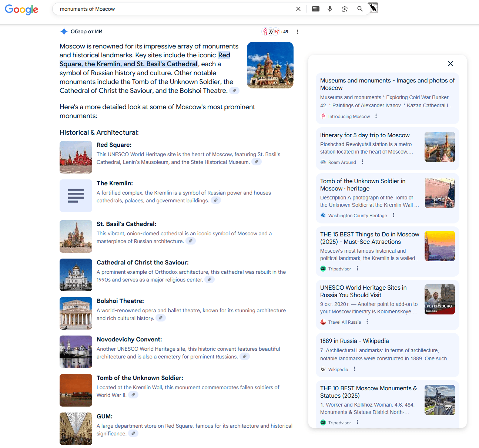Open the on-screen keyboard input tool

(316, 9)
